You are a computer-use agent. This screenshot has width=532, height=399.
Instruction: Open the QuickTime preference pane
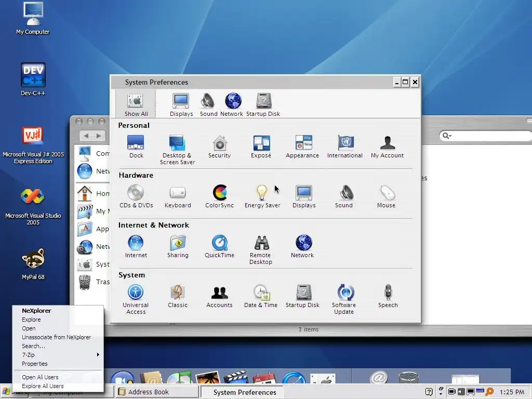220,246
